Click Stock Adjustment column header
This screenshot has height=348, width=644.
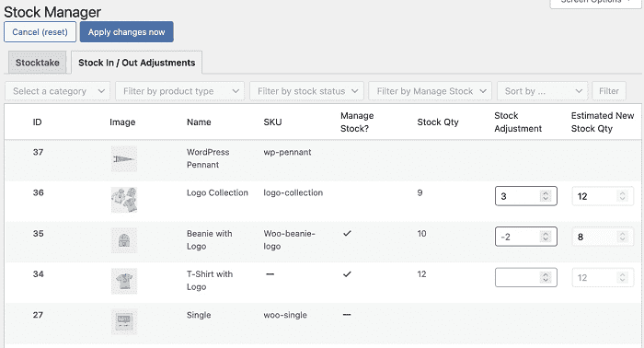pos(518,122)
